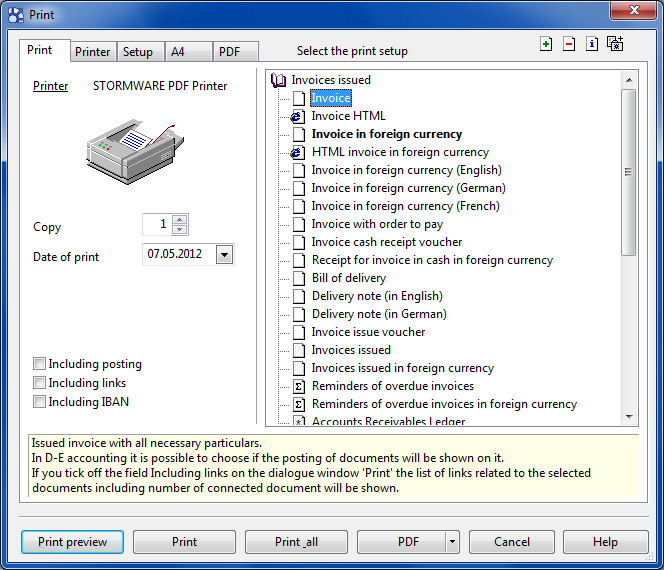The image size is (664, 570).
Task: Click the rightmost print setup icon
Action: [x=615, y=44]
